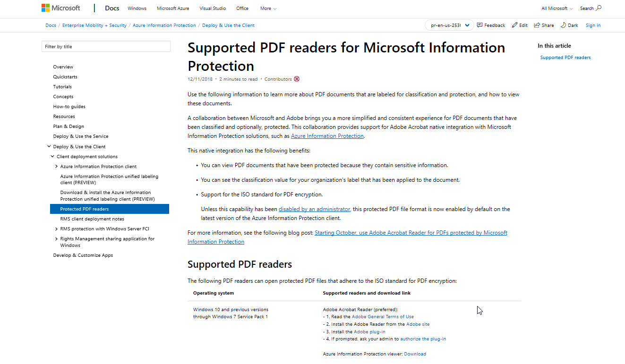Expand the More navigation menu
Screen dimensions: 625x364
click(268, 8)
